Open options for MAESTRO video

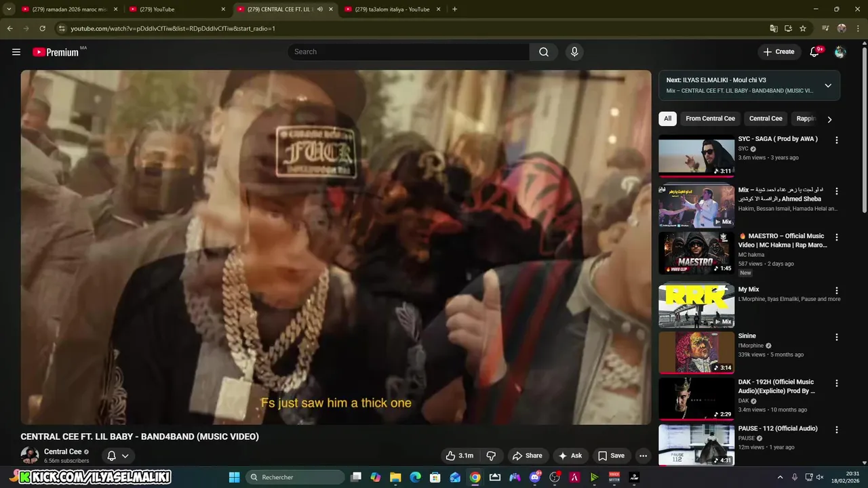click(836, 237)
